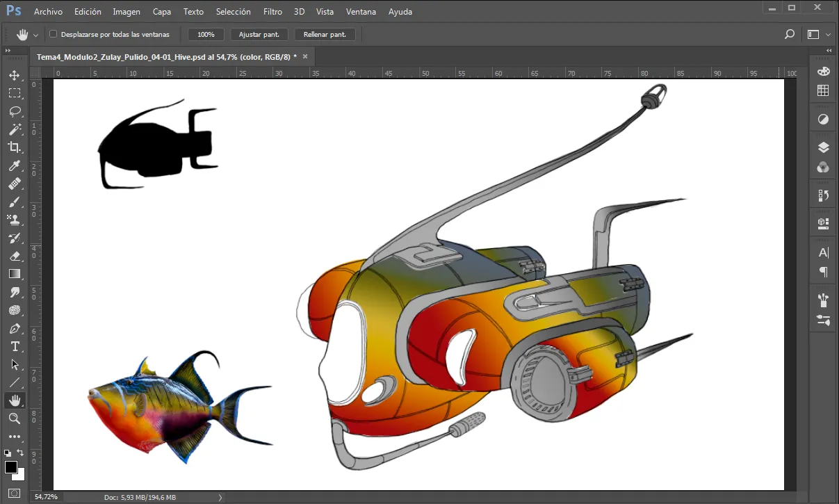Reset to default foreground and background colors
The width and height of the screenshot is (839, 504).
(x=8, y=453)
